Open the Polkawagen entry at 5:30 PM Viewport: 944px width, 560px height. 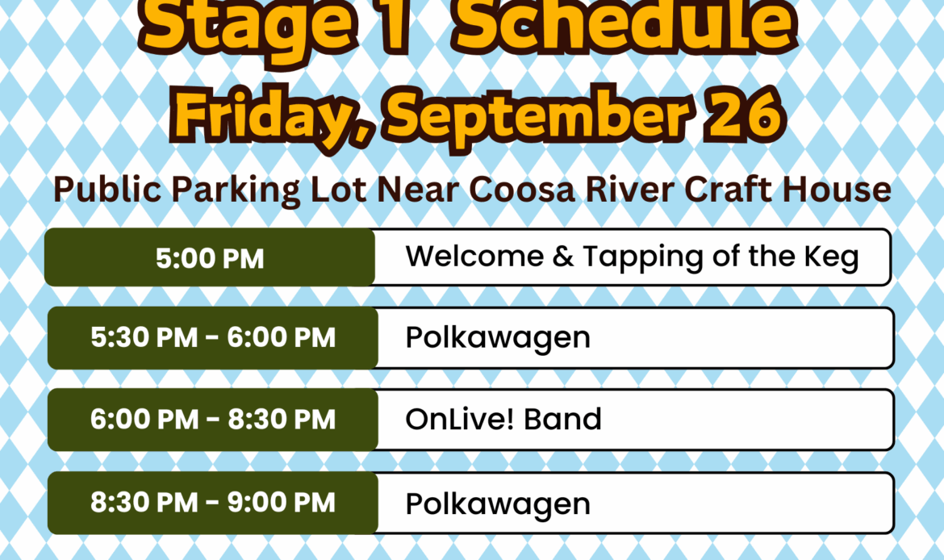coord(498,337)
